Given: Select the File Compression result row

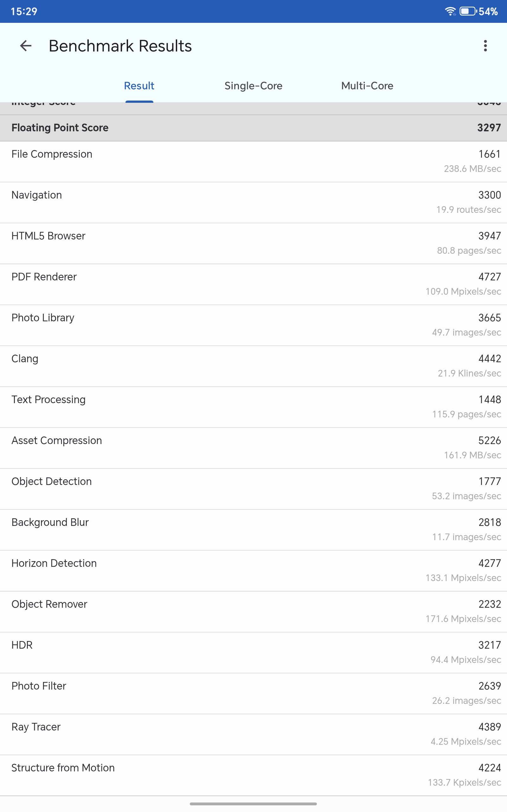Looking at the screenshot, I should 253,161.
